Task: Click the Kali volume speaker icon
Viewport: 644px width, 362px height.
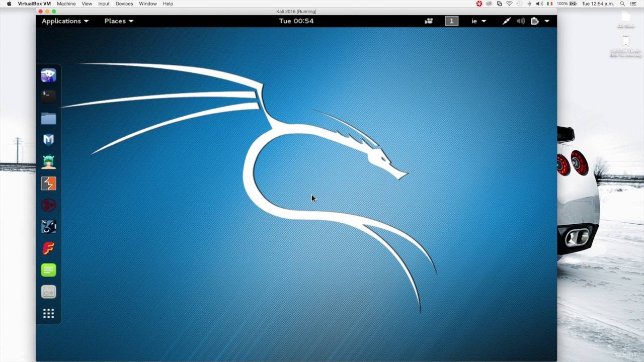Action: click(x=521, y=21)
